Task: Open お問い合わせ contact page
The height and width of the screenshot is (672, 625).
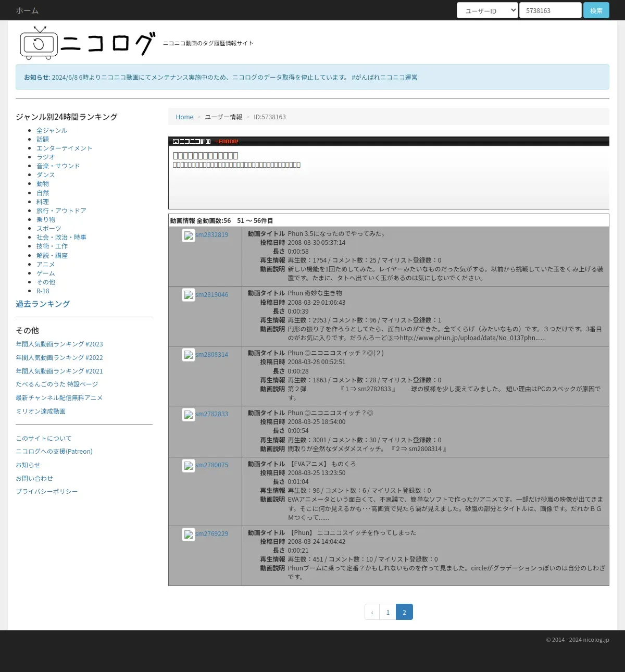Action: pyautogui.click(x=34, y=478)
